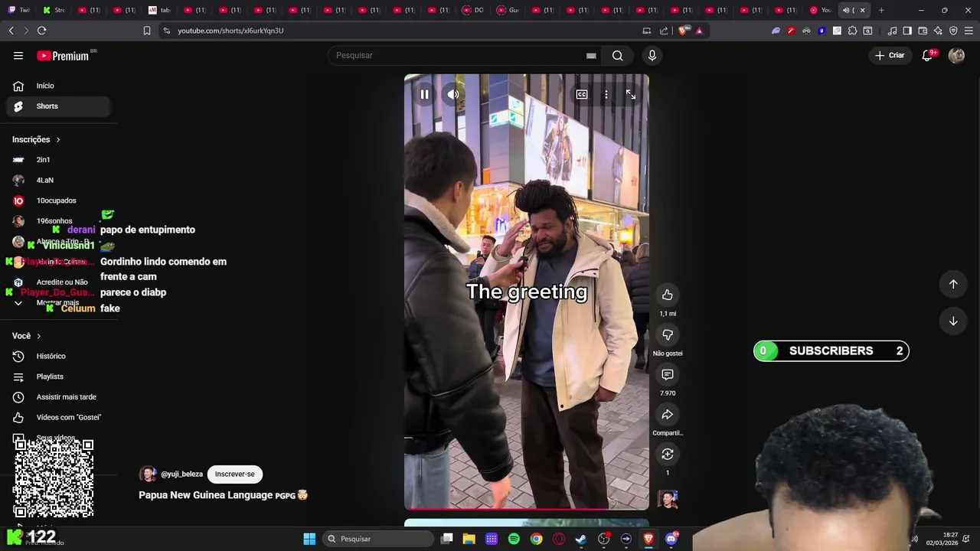Click the taskbar Pesquisar search box
The width and height of the screenshot is (980, 551).
(378, 539)
